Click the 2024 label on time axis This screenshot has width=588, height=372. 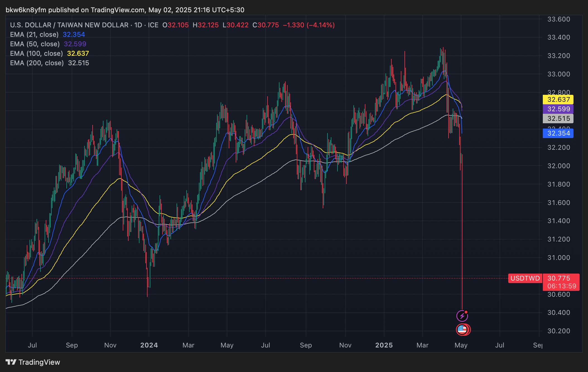[x=149, y=345]
